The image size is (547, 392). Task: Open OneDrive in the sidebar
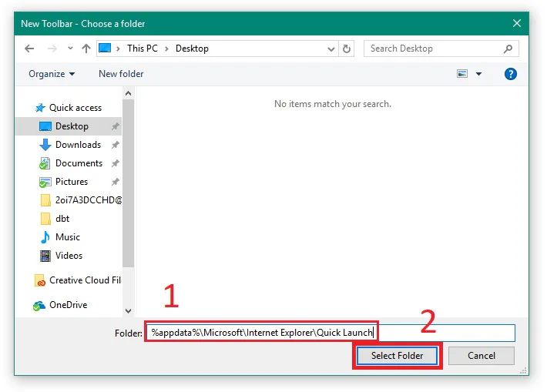[x=69, y=305]
